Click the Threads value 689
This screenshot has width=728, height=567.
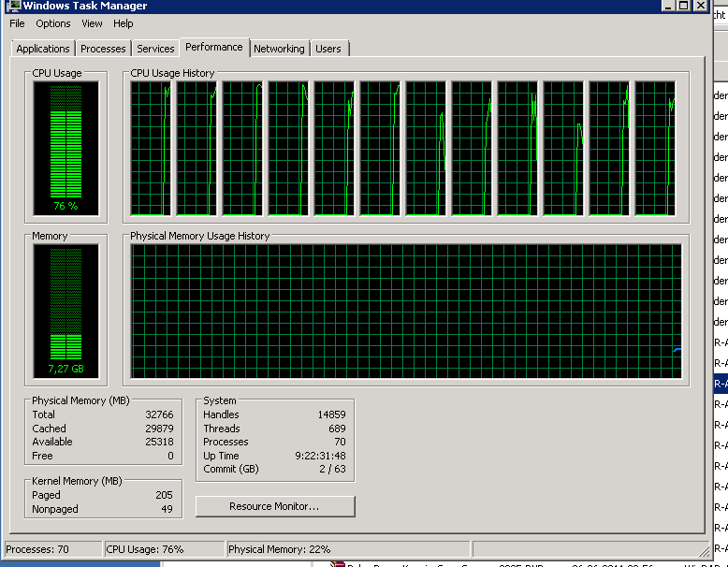click(337, 429)
